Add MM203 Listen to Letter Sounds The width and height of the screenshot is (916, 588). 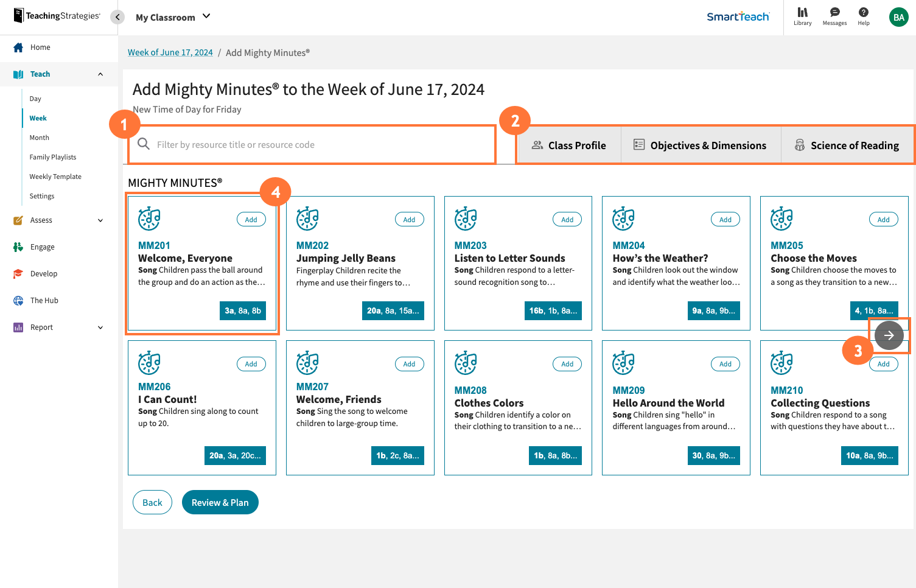pyautogui.click(x=567, y=220)
